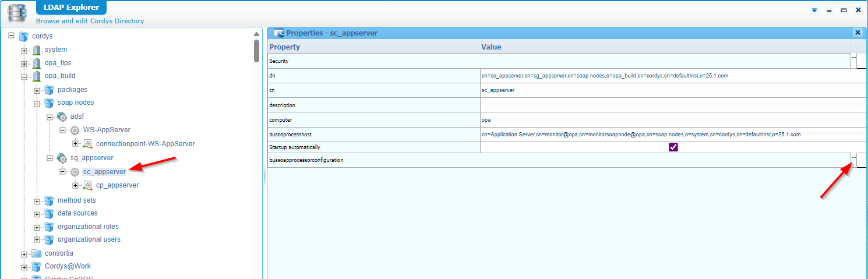The width and height of the screenshot is (868, 279).
Task: Click the adsf service group globe icon
Action: point(62,116)
